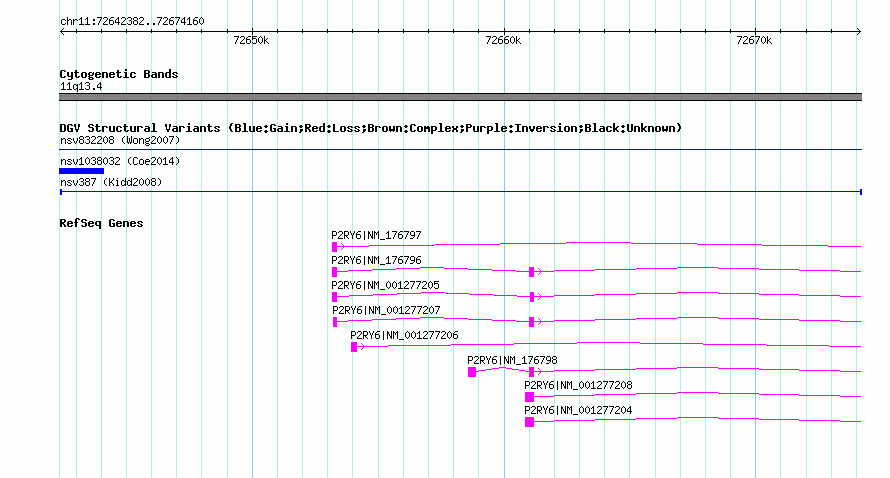
Task: Open the nsv387 (Kidd2008) variant label
Action: [111, 182]
